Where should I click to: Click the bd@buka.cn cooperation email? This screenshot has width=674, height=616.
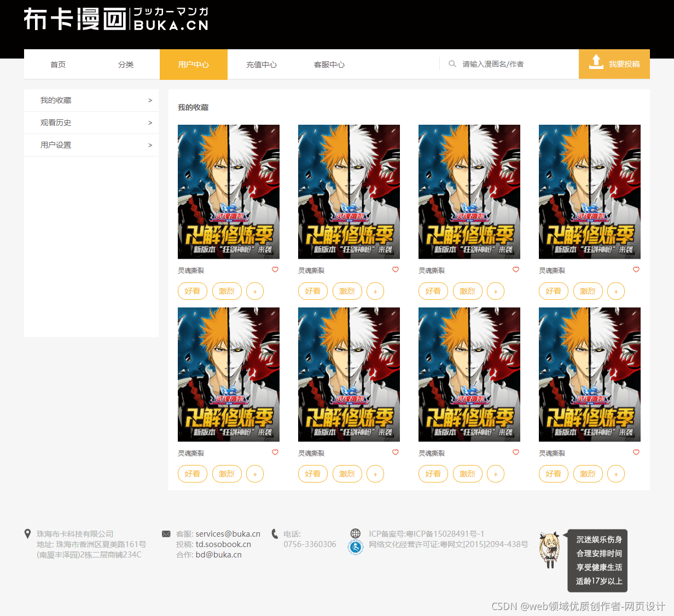[x=219, y=555]
